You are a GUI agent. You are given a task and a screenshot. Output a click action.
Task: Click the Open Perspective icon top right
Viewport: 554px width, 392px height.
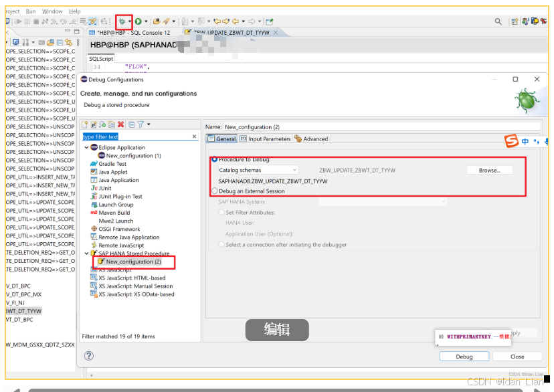point(515,21)
